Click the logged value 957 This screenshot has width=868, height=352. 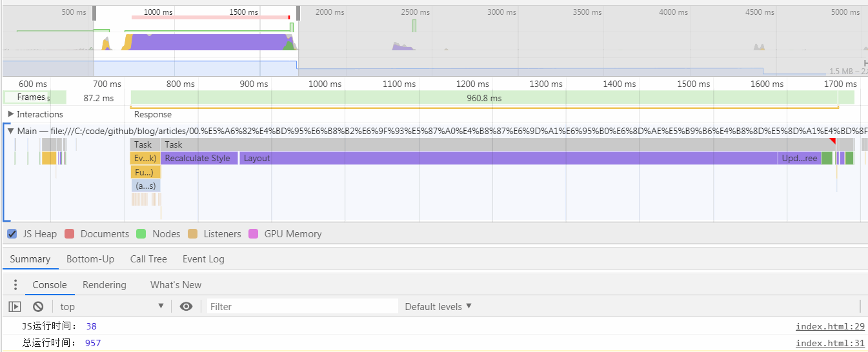click(x=93, y=343)
